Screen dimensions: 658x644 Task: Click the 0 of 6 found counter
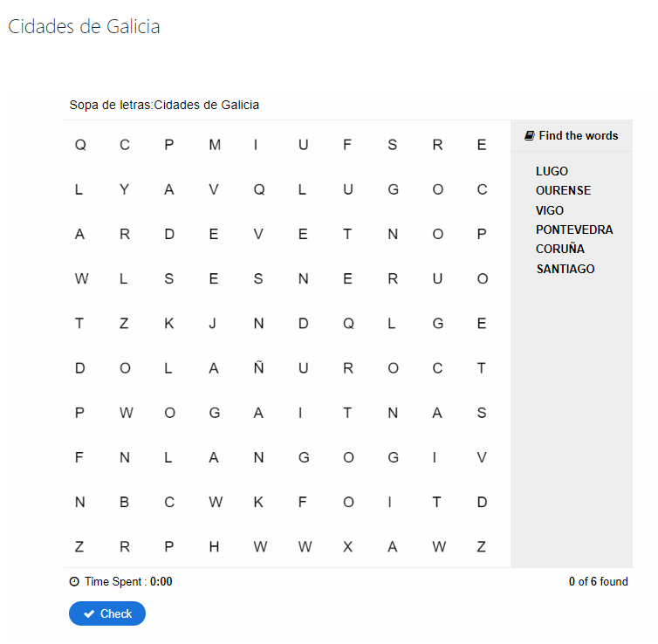(598, 582)
